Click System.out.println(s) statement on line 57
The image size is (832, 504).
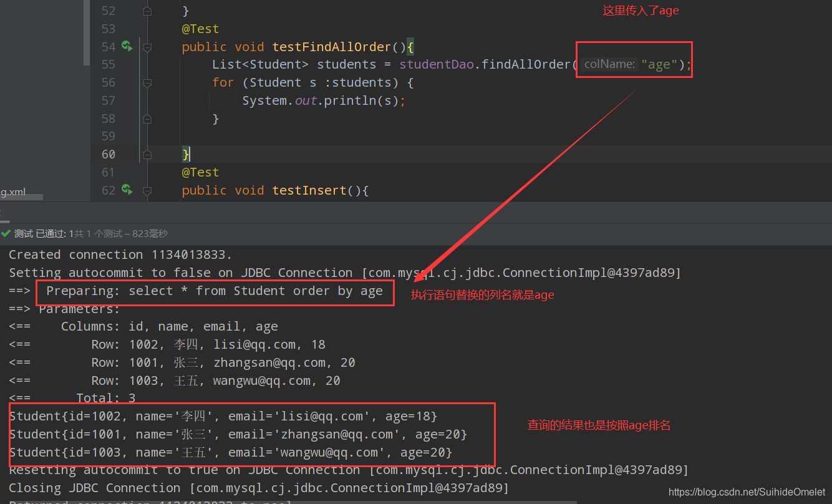pos(324,100)
